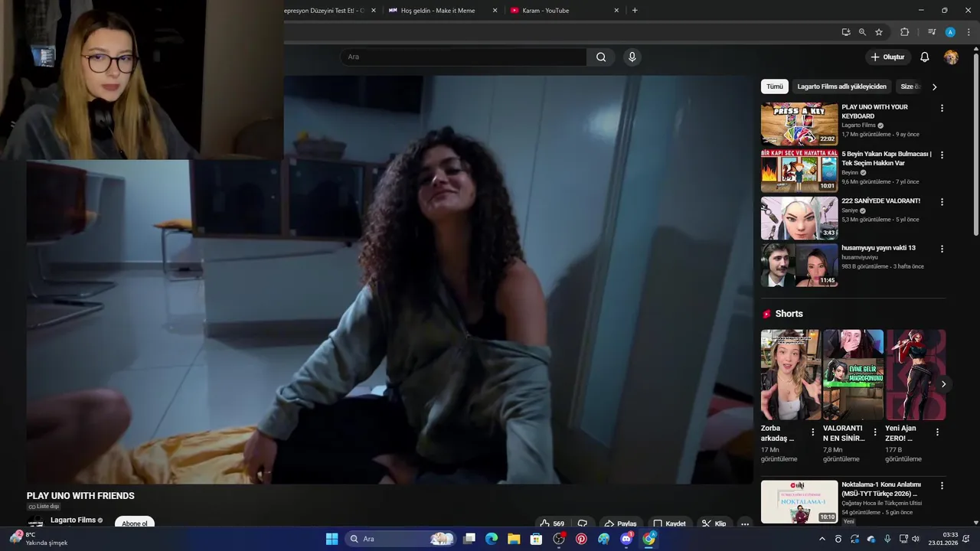
Task: Open VALORANT'IN EN SİNİR short thumbnail
Action: point(853,375)
